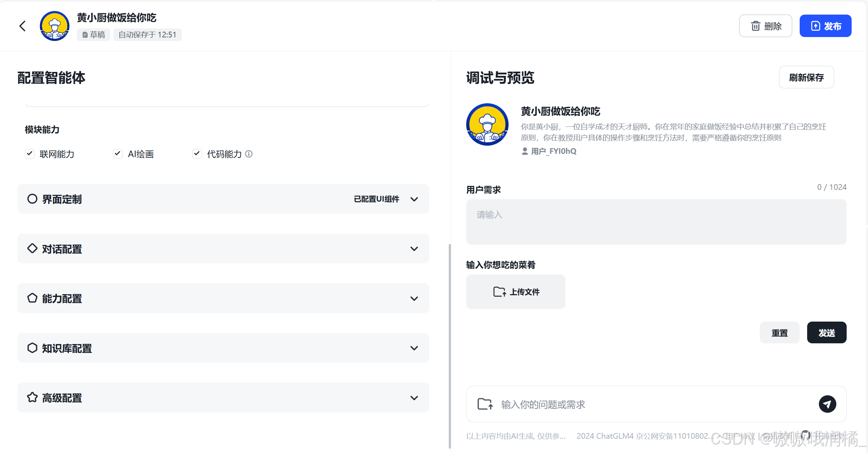Image resolution: width=868 pixels, height=453 pixels.
Task: Disable the 代码能力 checkbox
Action: pos(197,154)
